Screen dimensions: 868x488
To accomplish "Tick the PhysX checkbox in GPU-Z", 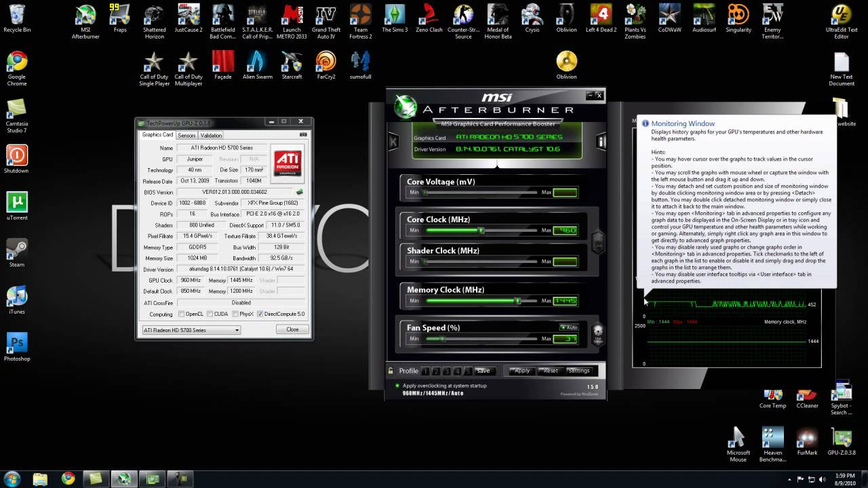I will tap(235, 314).
